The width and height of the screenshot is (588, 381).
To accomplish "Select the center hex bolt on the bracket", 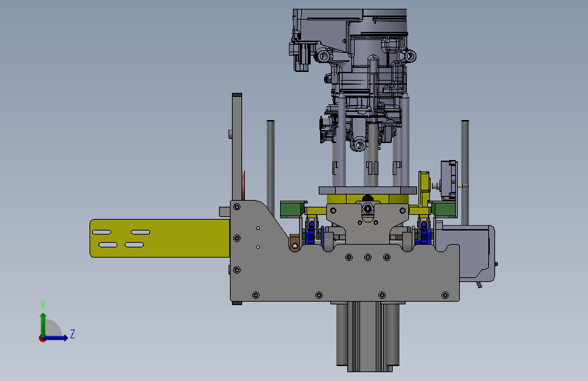I will pos(368,209).
